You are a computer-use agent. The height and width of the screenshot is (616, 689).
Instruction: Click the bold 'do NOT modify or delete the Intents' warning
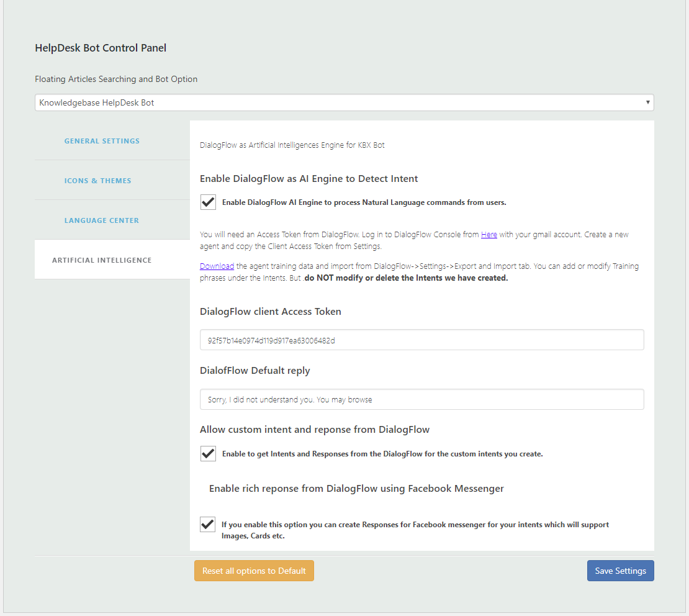(x=406, y=278)
